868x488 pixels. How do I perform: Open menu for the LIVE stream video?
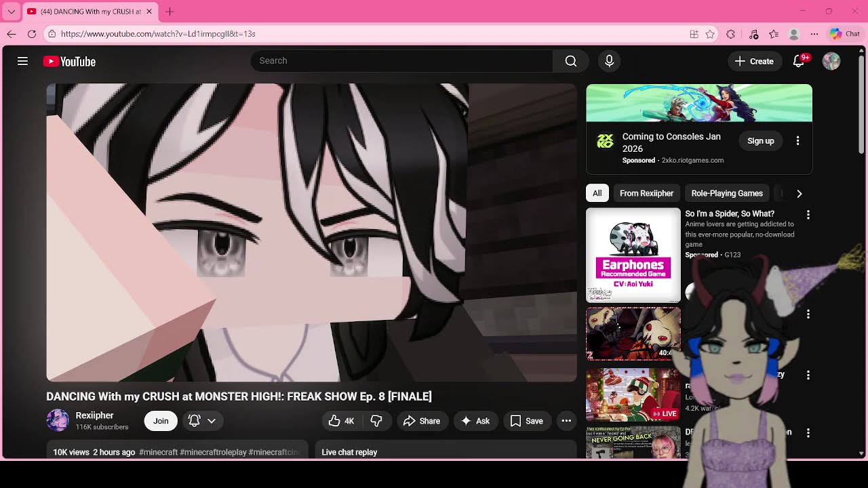coord(808,375)
